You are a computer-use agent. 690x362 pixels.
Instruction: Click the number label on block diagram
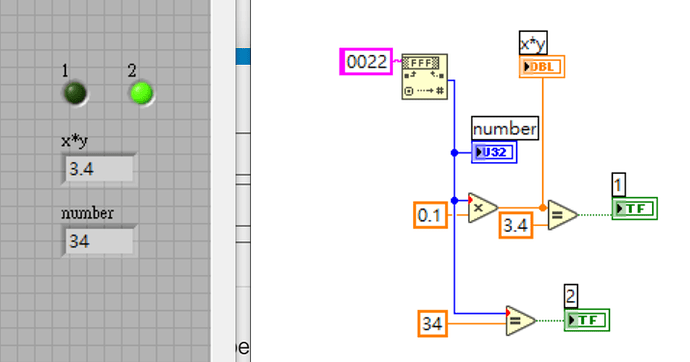tap(505, 128)
